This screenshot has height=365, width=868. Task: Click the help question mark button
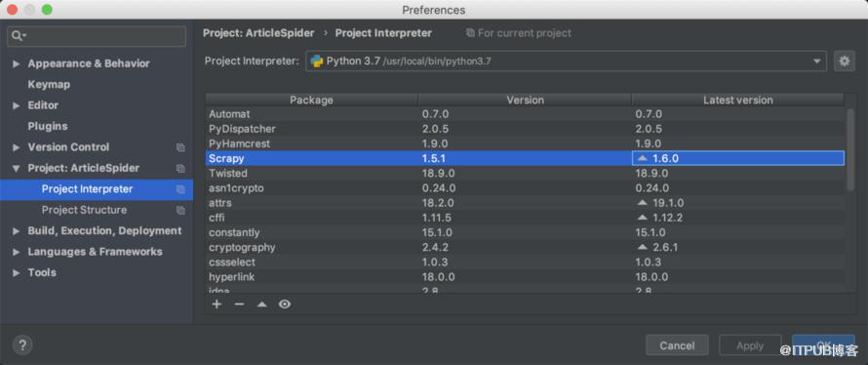22,345
